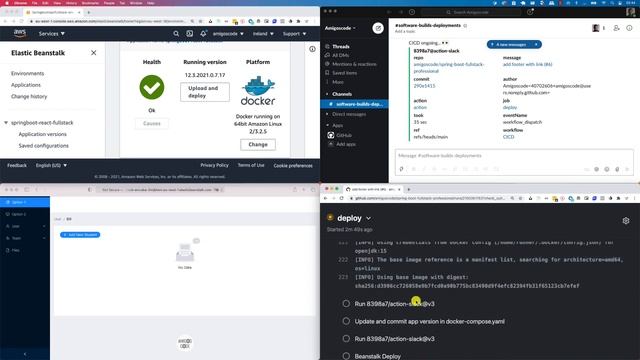This screenshot has height=360, width=640.
Task: Open the CICD workflow link in Slack message
Action: (x=509, y=137)
